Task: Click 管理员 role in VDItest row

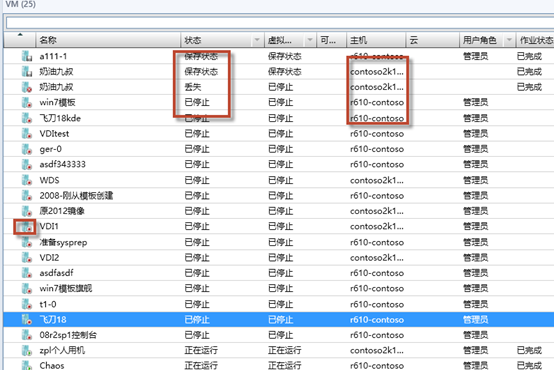Action: tap(476, 134)
